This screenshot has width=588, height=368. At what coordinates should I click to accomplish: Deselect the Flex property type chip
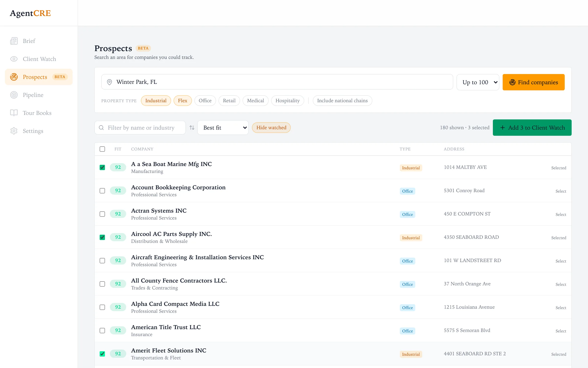(x=183, y=101)
